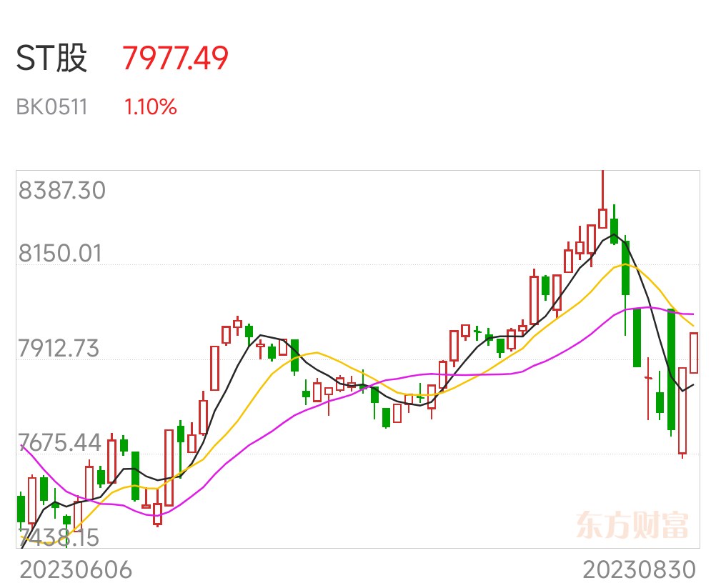Click the right end of black average line

(x=692, y=385)
